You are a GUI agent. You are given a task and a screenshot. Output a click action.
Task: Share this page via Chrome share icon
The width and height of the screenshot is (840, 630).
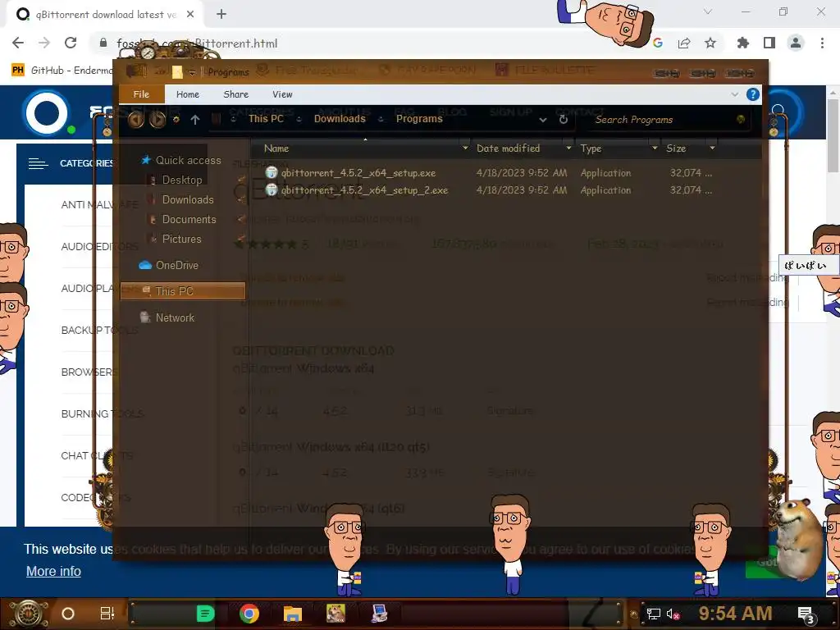[684, 43]
